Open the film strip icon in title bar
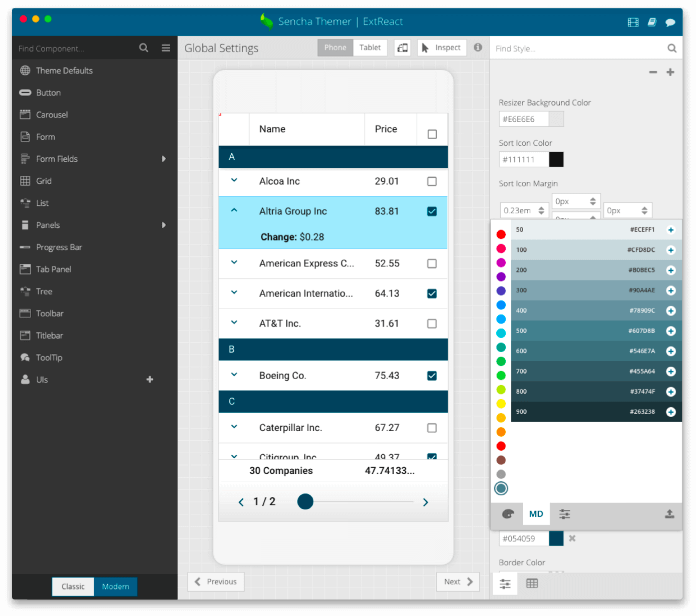This screenshot has height=616, width=696. coord(633,22)
